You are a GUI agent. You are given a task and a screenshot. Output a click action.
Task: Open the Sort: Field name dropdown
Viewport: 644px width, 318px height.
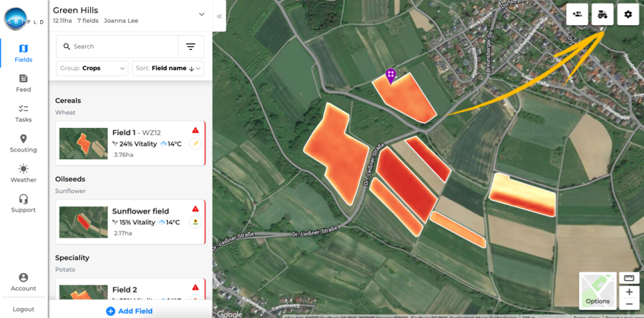[x=168, y=69]
